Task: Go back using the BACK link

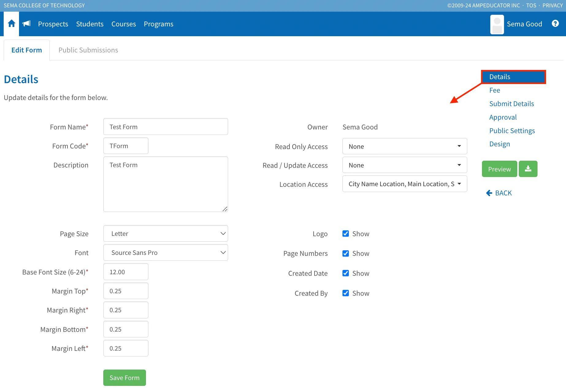Action: pyautogui.click(x=499, y=193)
